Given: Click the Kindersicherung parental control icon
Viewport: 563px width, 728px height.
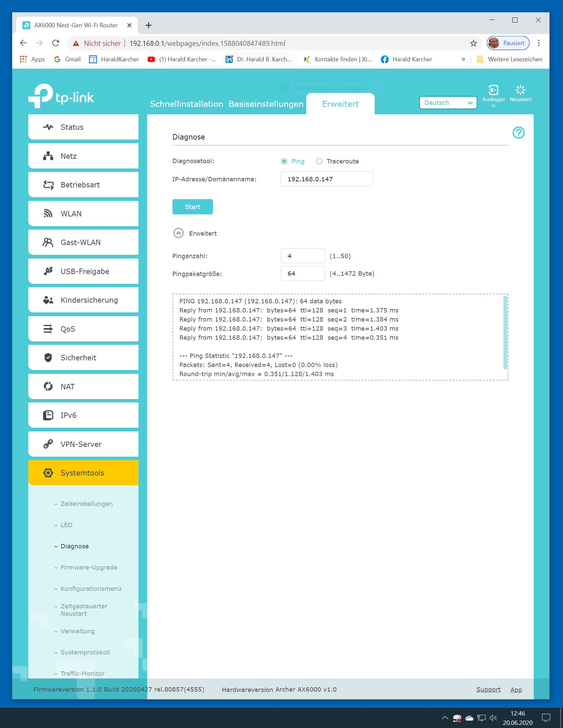Looking at the screenshot, I should (x=48, y=300).
